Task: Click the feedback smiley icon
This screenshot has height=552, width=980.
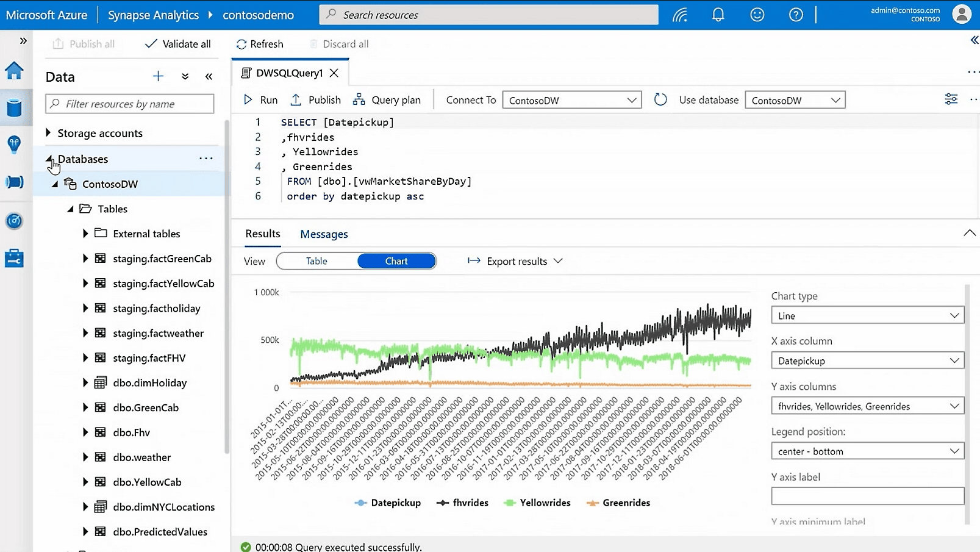Action: tap(757, 14)
